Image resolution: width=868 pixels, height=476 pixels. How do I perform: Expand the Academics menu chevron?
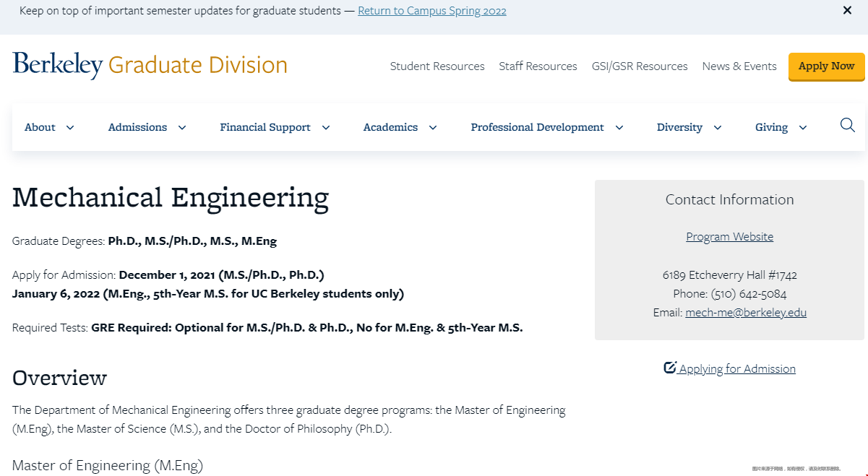tap(433, 128)
